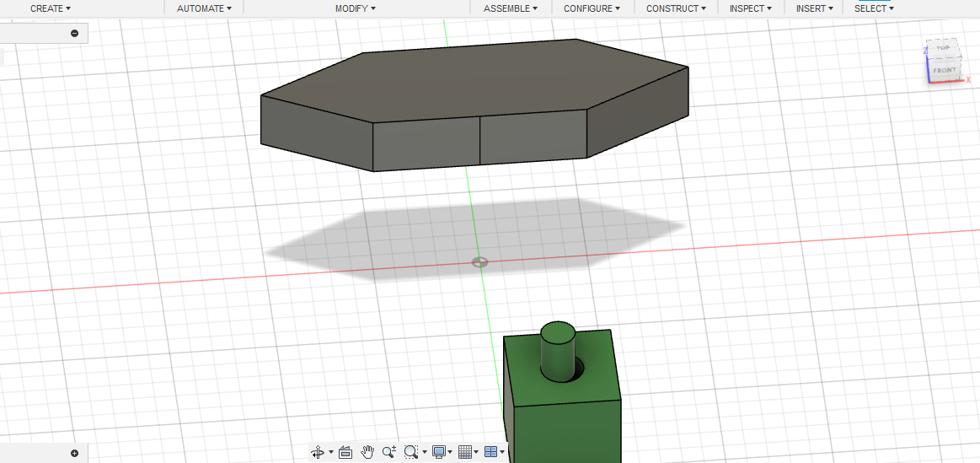Expand the Display Settings dropdown arrow
980x463 pixels.
click(x=450, y=452)
